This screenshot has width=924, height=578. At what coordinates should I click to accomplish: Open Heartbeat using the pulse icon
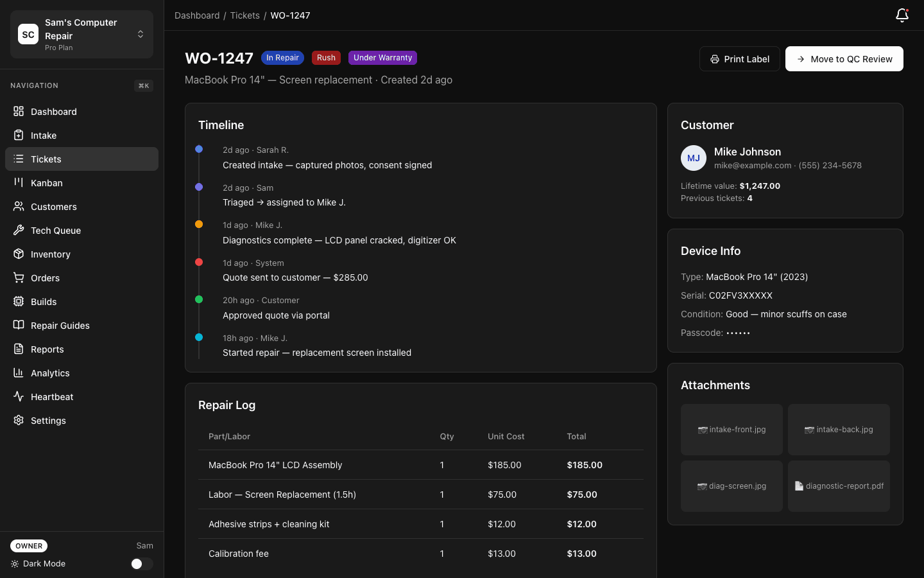click(x=19, y=397)
